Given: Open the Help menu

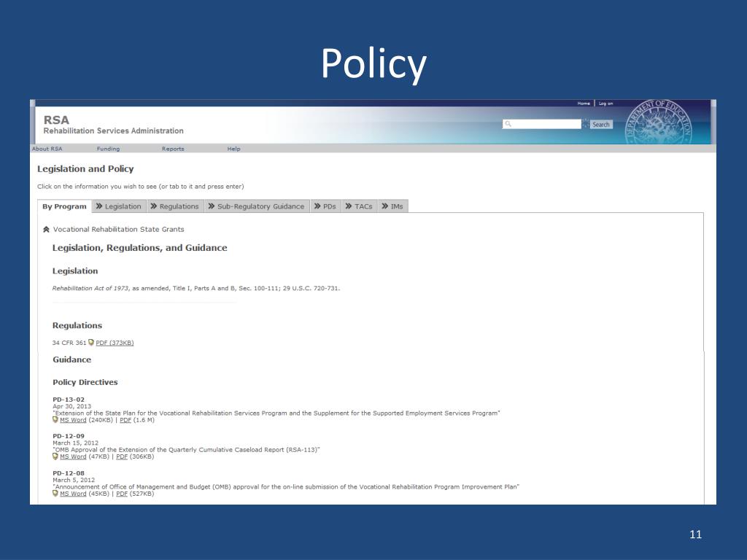Looking at the screenshot, I should [234, 149].
